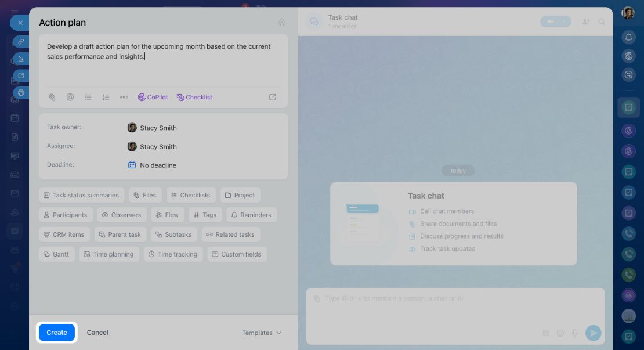This screenshot has height=350, width=644.
Task: Set the deadline via 'No deadline'
Action: pos(158,165)
